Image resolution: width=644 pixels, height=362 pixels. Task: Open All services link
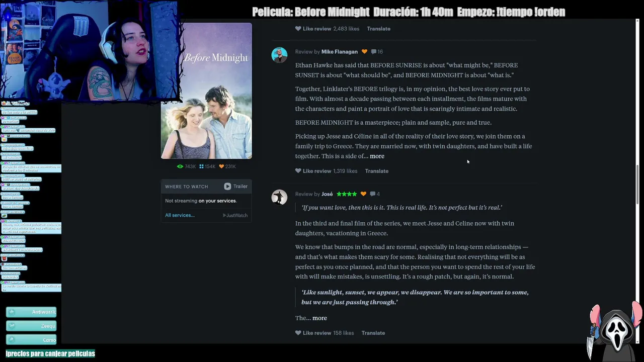(180, 215)
